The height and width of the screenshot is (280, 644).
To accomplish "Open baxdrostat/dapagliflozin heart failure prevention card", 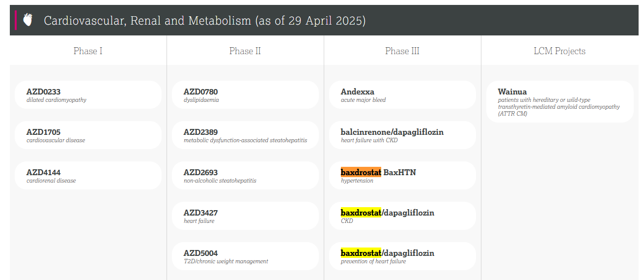I will point(402,256).
